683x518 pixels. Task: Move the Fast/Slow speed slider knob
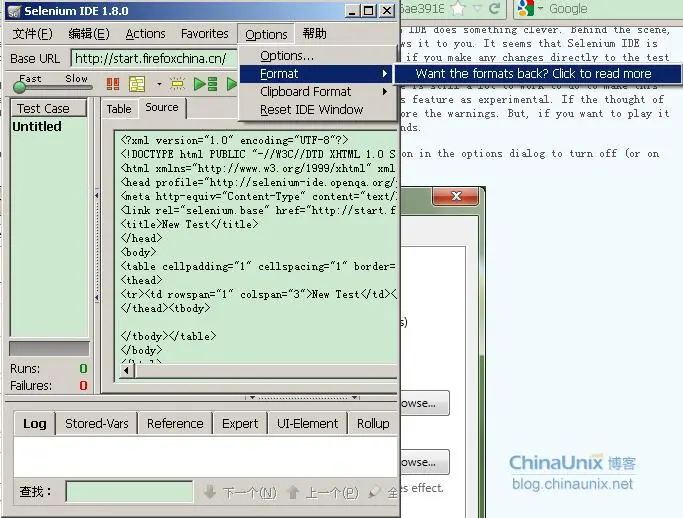tap(19, 88)
